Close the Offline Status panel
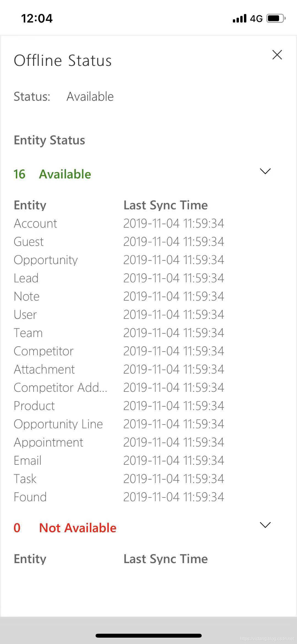 277,55
